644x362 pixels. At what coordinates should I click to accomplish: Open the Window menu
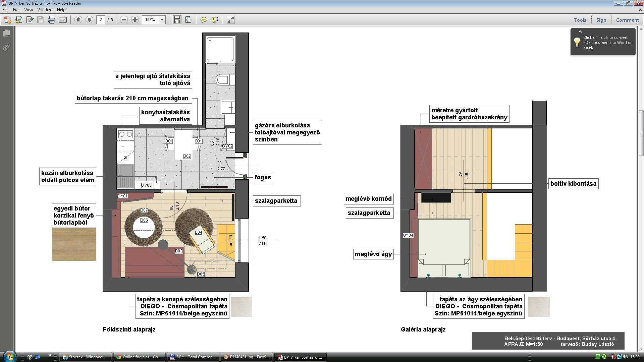point(45,9)
